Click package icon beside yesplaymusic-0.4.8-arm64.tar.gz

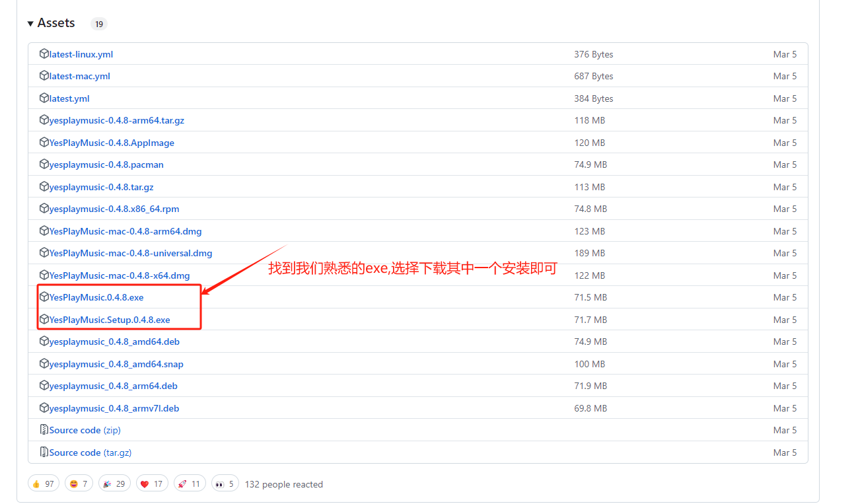point(44,120)
